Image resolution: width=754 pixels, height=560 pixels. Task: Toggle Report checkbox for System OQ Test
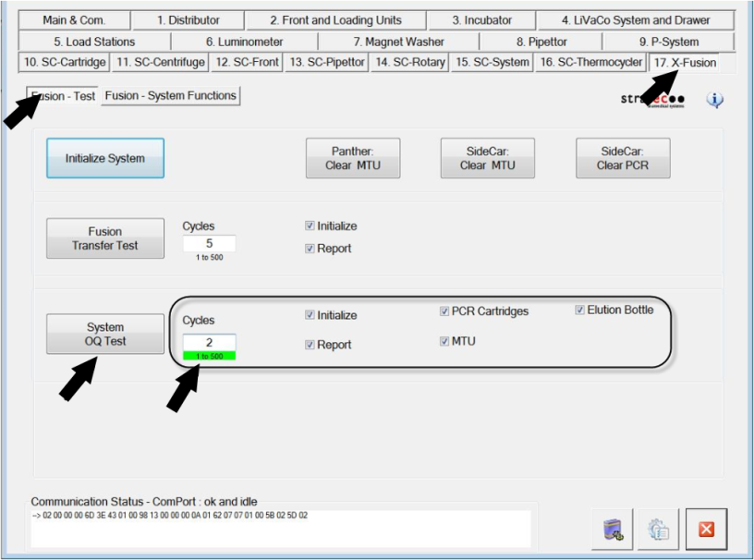pos(310,345)
